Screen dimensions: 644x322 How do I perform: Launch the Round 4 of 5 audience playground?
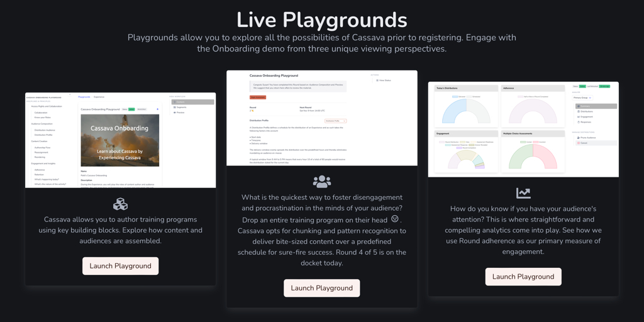click(321, 288)
